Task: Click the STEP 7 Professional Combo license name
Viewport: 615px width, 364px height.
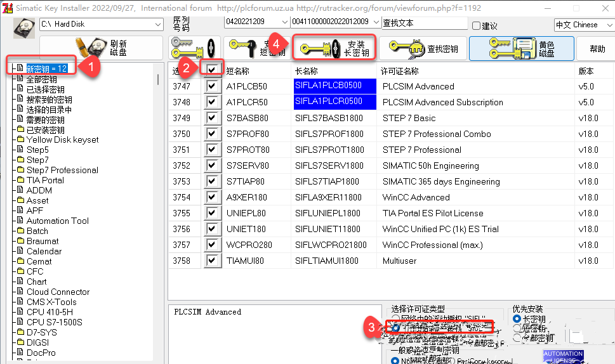Action: tap(437, 134)
